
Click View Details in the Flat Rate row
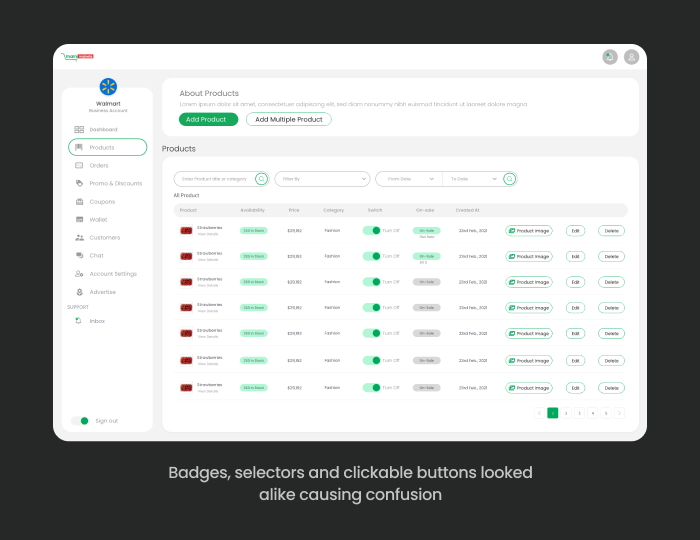[208, 234]
